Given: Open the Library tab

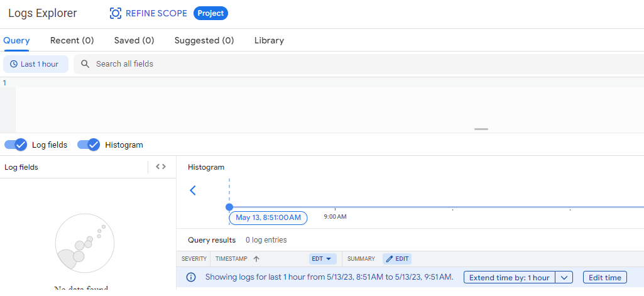Looking at the screenshot, I should point(269,40).
